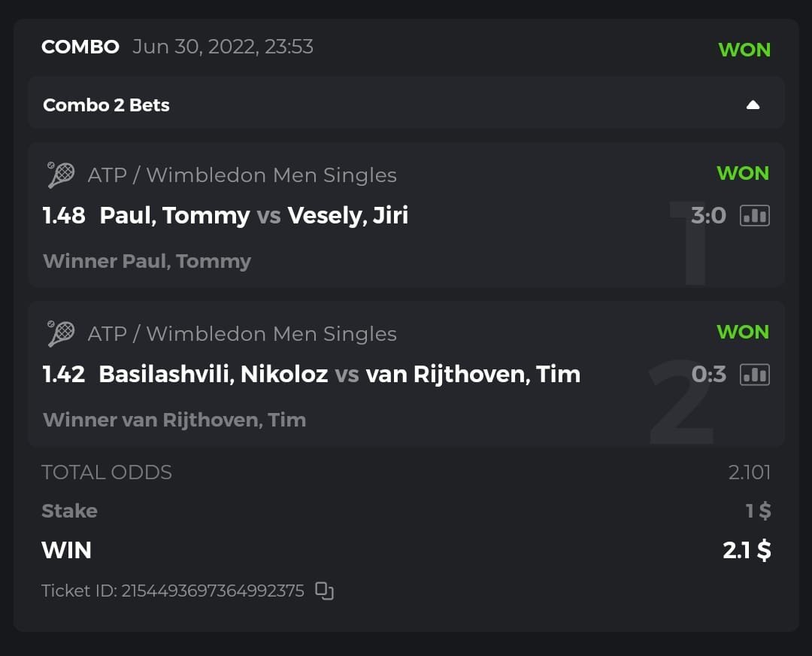Viewport: 812px width, 656px height.
Task: Click tennis racket icon of first bet
Action: pos(60,175)
